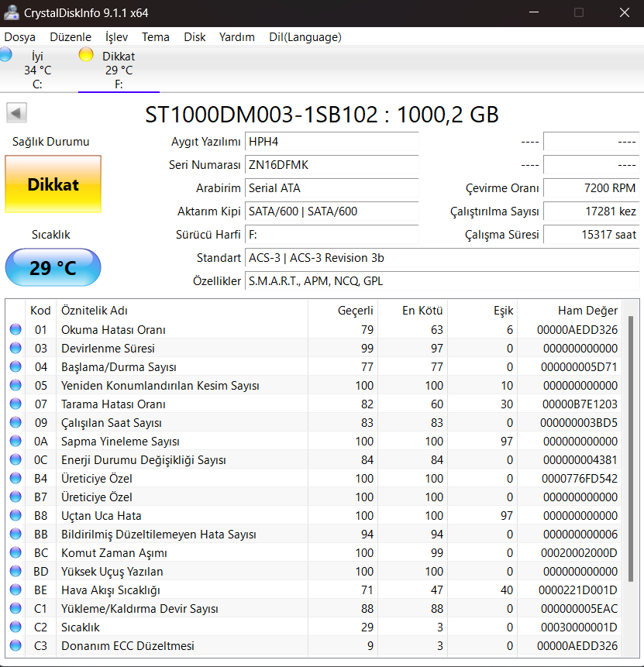Select the F: drive with Dikkat status
Screen dimensions: 644x667
(x=119, y=70)
